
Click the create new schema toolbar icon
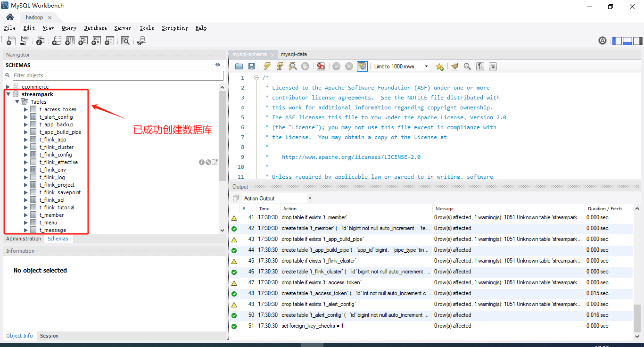click(x=57, y=41)
